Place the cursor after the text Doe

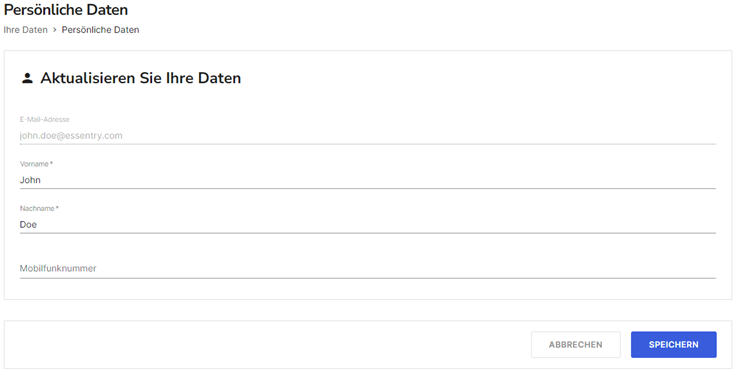coord(38,225)
